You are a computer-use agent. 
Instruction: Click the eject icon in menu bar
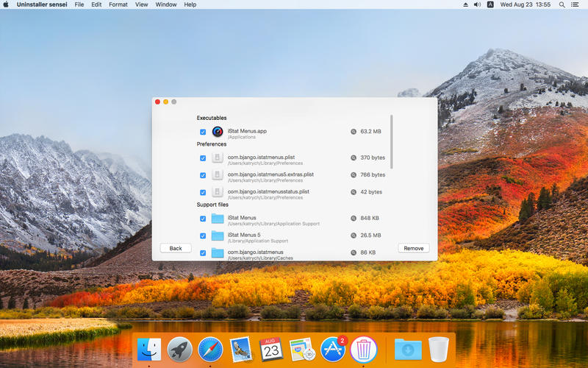point(465,4)
